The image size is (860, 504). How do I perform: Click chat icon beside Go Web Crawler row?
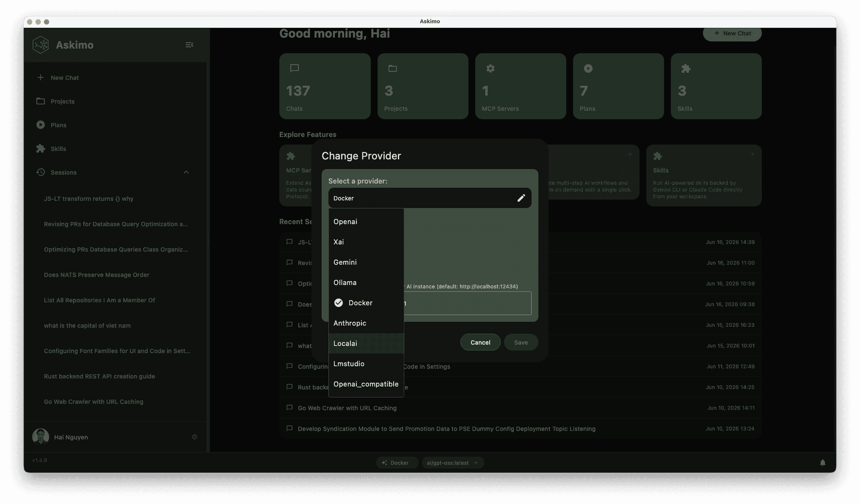pos(289,408)
